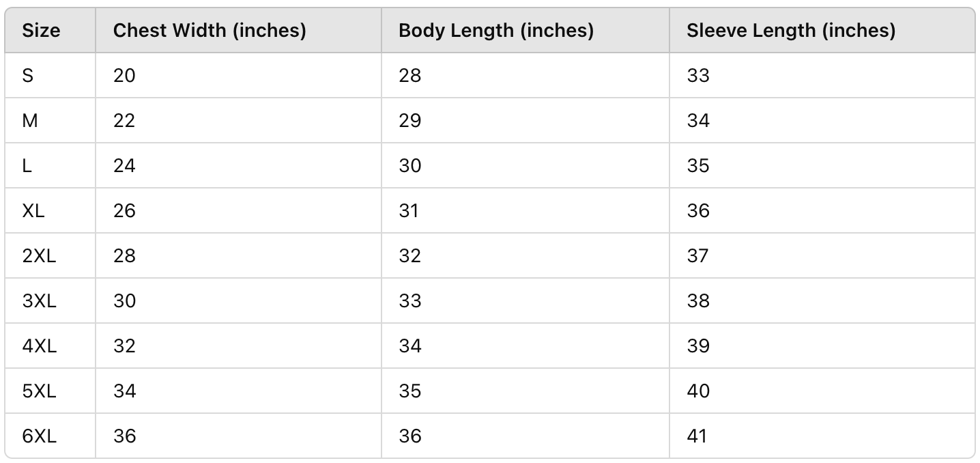
Task: Select the Body Length (inches) header
Action: tap(496, 31)
